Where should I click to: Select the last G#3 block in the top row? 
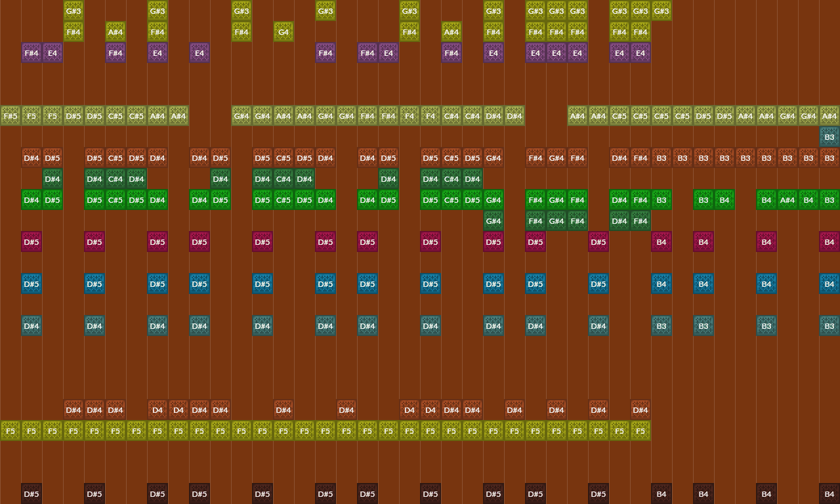pyautogui.click(x=661, y=10)
